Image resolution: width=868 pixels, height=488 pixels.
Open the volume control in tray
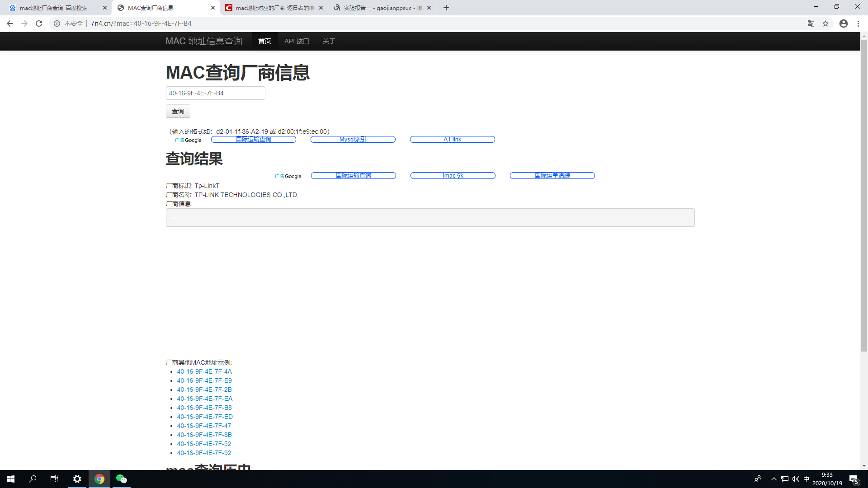point(796,479)
